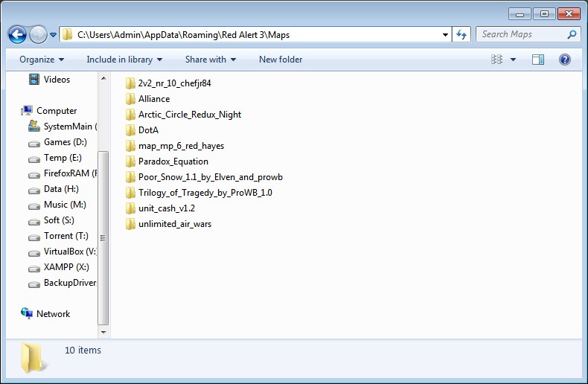588x384 pixels.
Task: Focus the Search Maps field
Action: 528,34
